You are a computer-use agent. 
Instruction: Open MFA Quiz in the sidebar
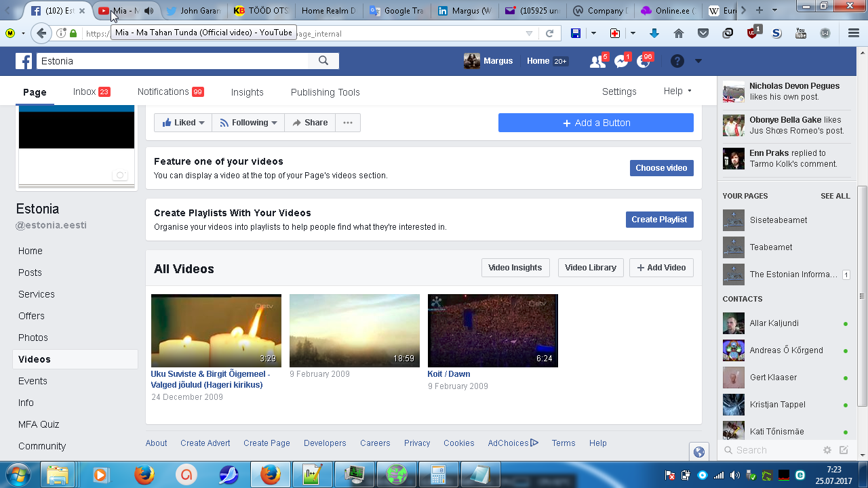[39, 424]
